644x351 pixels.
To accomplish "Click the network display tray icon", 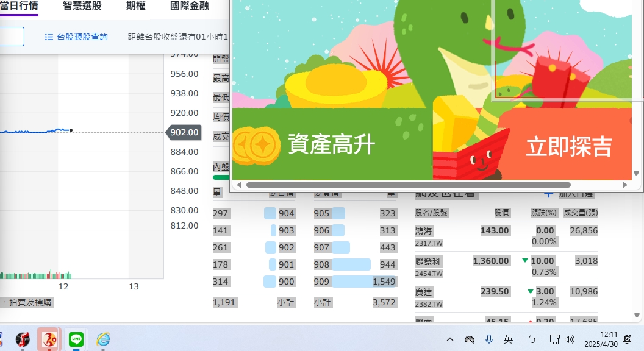I will coord(554,339).
